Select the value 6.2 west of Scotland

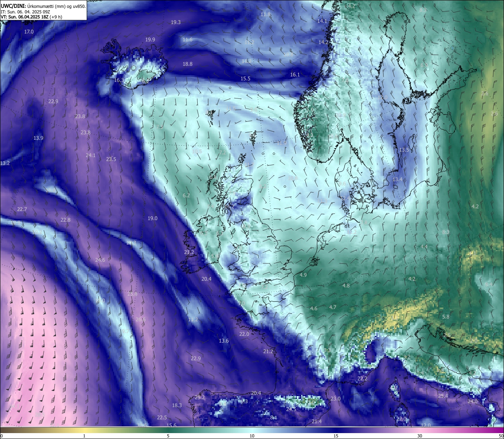pyautogui.click(x=186, y=196)
